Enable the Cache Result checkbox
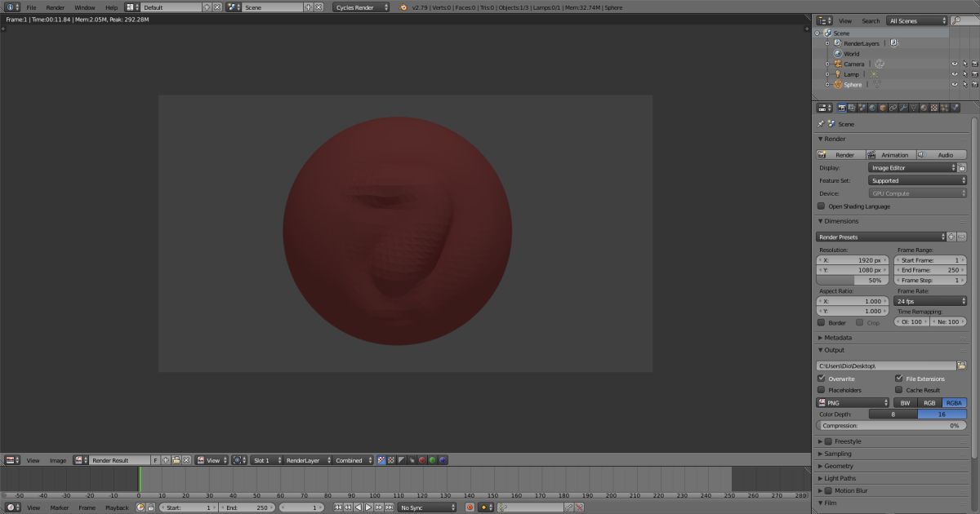The image size is (980, 514). [899, 390]
